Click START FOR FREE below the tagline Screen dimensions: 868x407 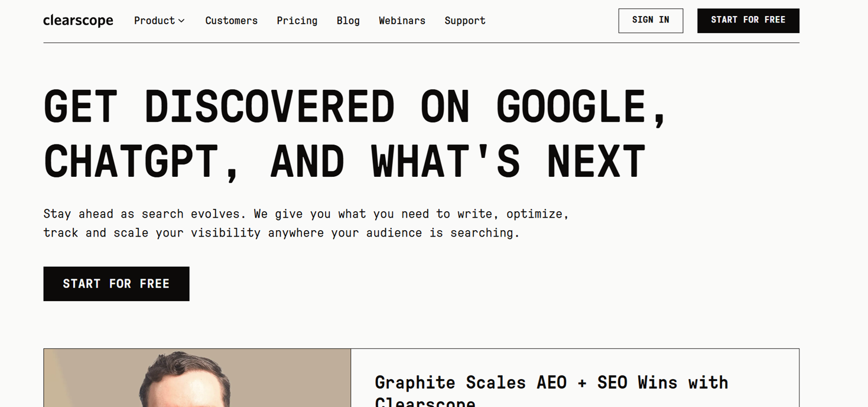pyautogui.click(x=116, y=284)
